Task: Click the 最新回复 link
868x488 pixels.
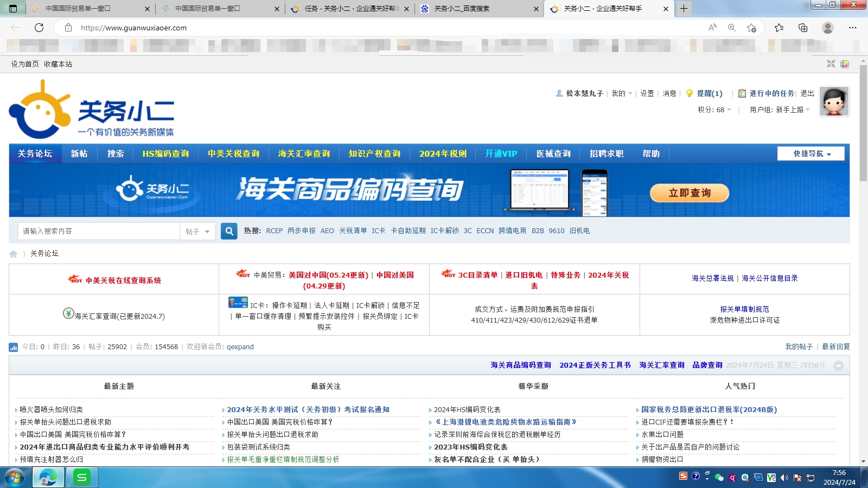Action: [x=835, y=347]
